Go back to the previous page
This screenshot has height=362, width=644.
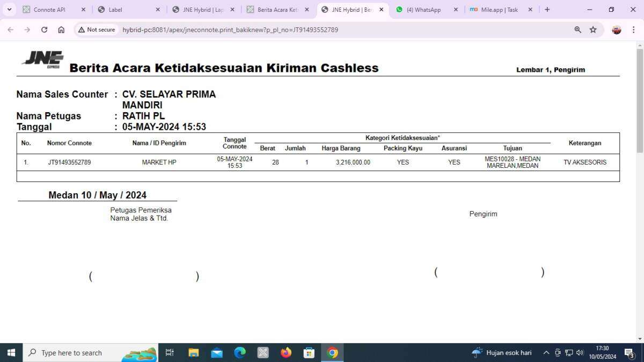10,30
